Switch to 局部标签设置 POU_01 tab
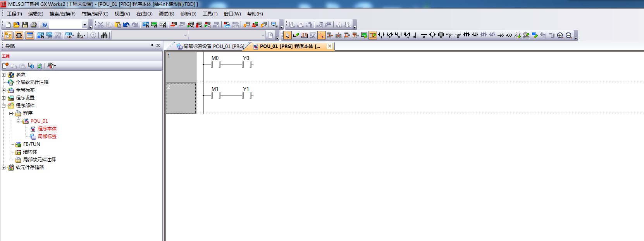This screenshot has width=644, height=241. (x=210, y=46)
